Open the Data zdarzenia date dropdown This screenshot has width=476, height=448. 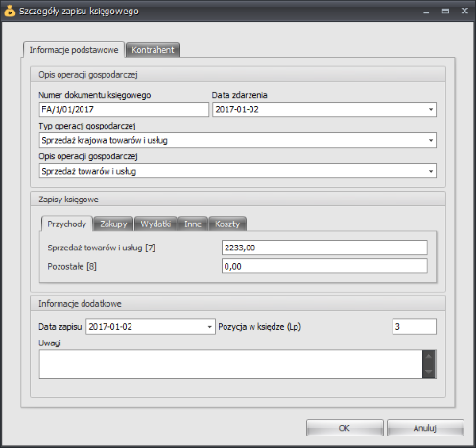(431, 109)
